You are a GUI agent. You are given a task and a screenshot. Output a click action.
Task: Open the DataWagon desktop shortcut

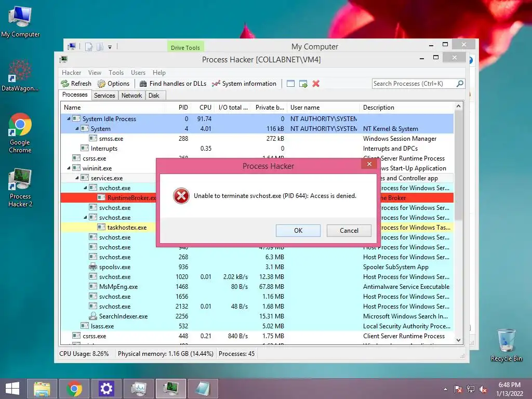pos(20,75)
